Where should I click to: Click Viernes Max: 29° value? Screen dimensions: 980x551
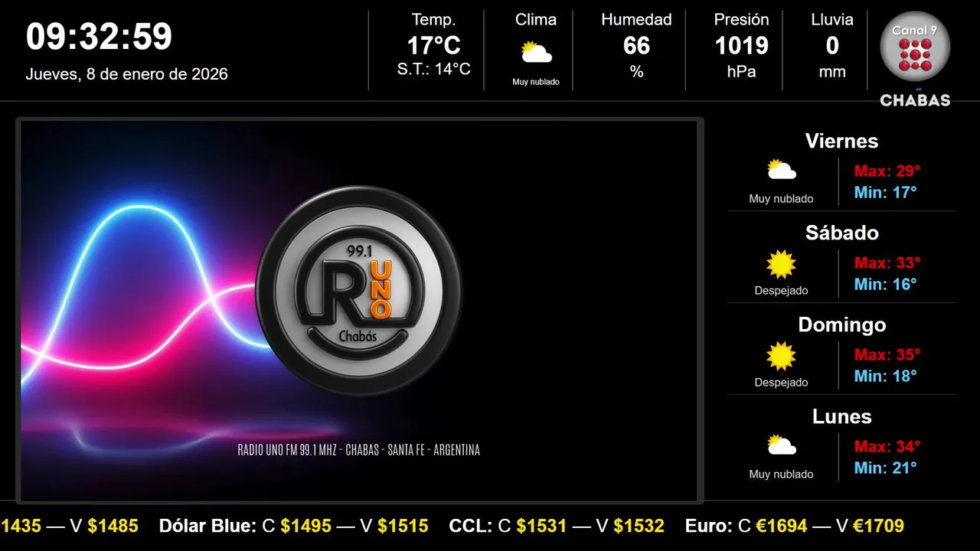coord(887,171)
